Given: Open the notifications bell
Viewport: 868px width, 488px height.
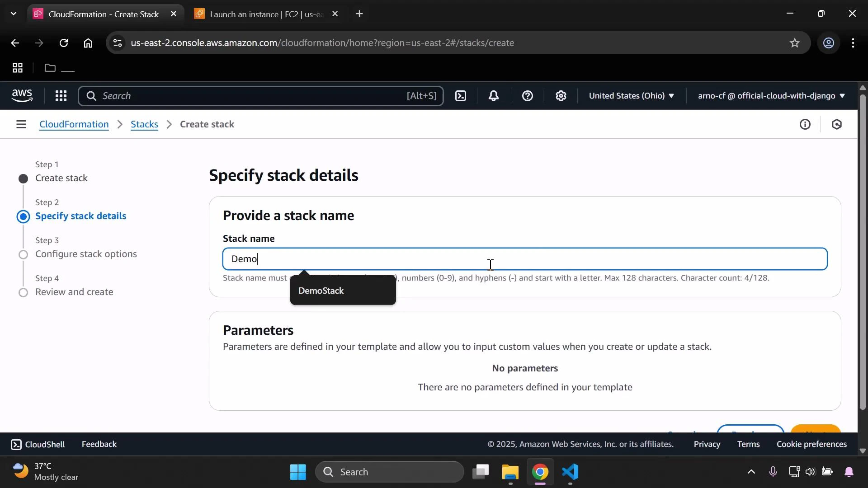Looking at the screenshot, I should click(494, 96).
